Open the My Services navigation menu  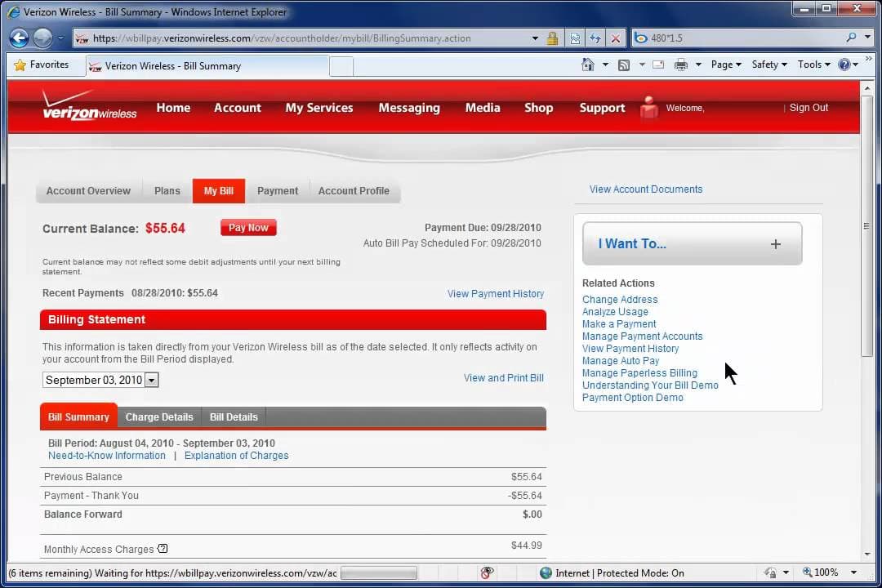(319, 108)
